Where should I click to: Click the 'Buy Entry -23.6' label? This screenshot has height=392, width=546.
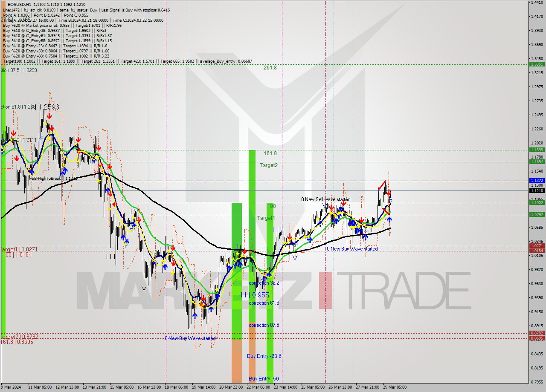[264, 356]
